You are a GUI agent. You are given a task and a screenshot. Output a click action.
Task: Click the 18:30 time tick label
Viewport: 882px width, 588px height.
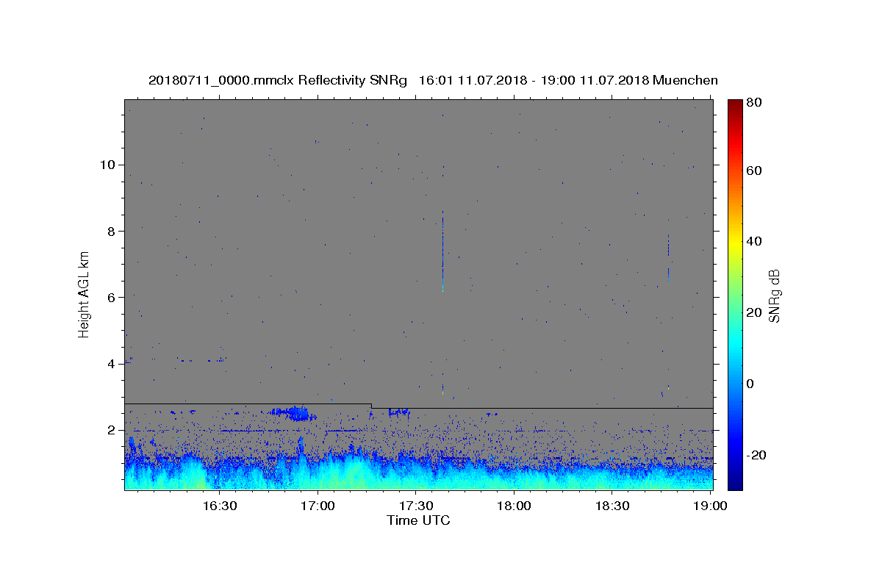click(x=612, y=506)
